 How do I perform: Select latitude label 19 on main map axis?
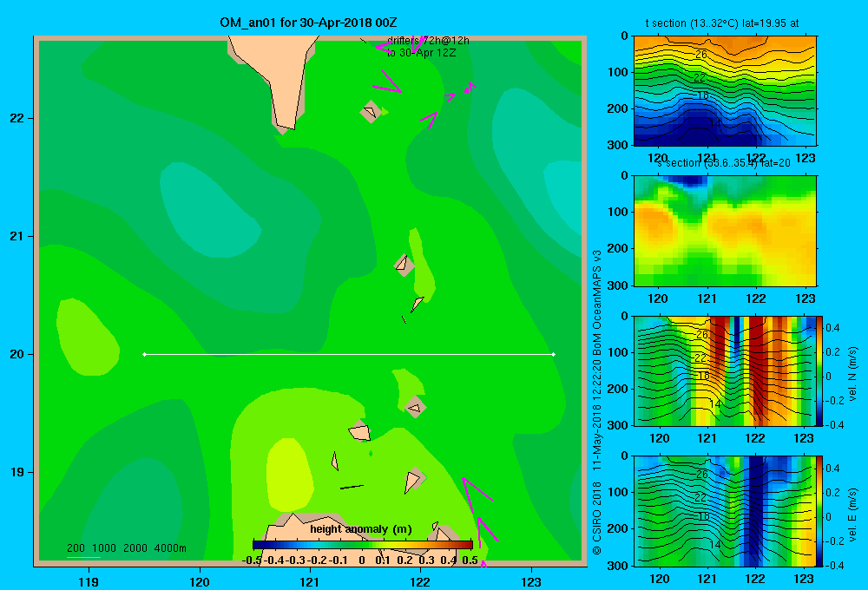pyautogui.click(x=17, y=472)
